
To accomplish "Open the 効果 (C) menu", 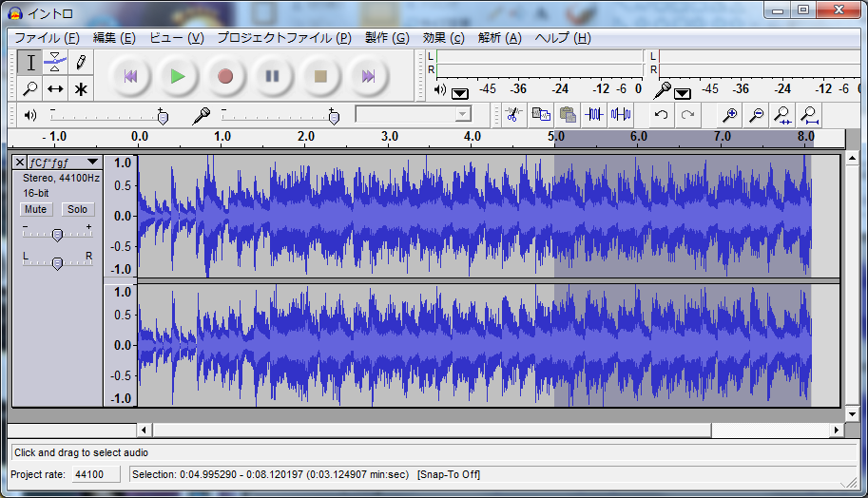I will tap(443, 38).
